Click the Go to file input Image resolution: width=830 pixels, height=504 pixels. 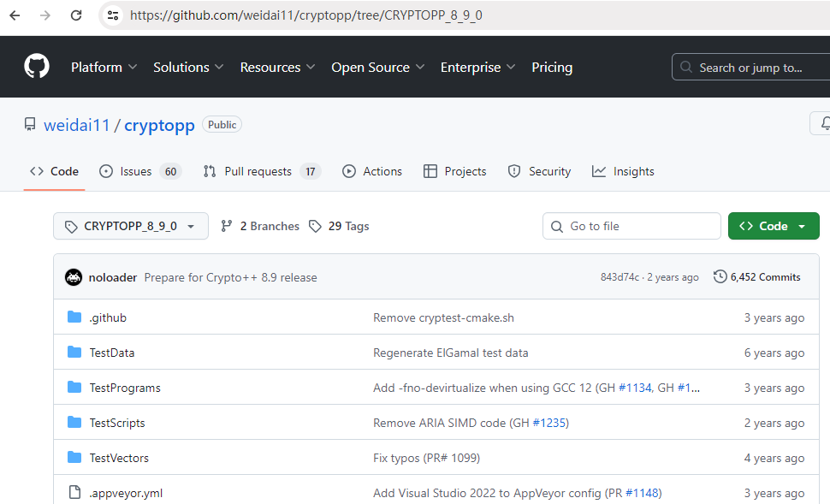tap(631, 226)
